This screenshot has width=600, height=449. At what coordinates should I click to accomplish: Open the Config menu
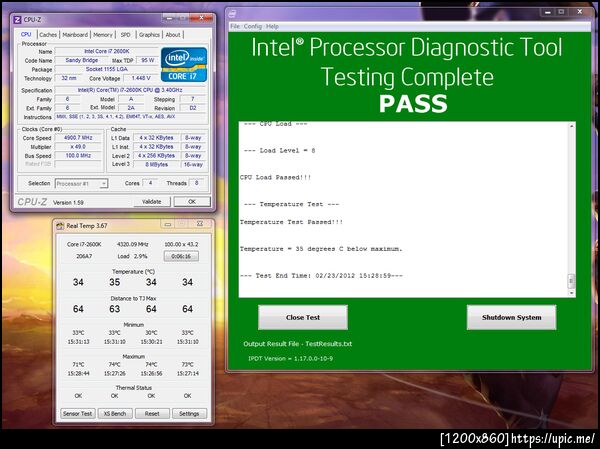(x=253, y=26)
